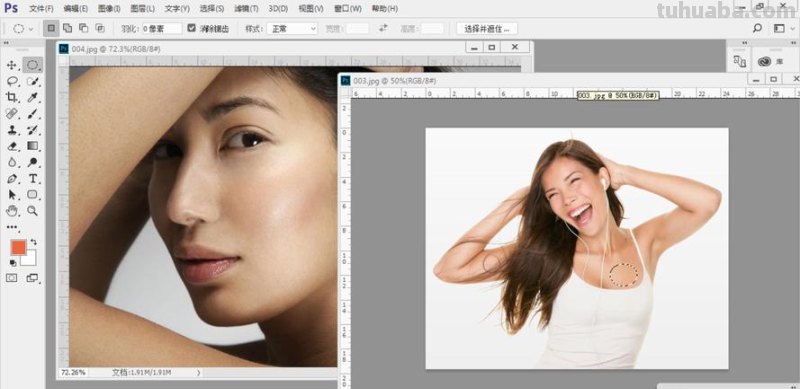Maximize the 004.jpg document window
Image resolution: width=800 pixels, height=389 pixels.
(x=492, y=47)
